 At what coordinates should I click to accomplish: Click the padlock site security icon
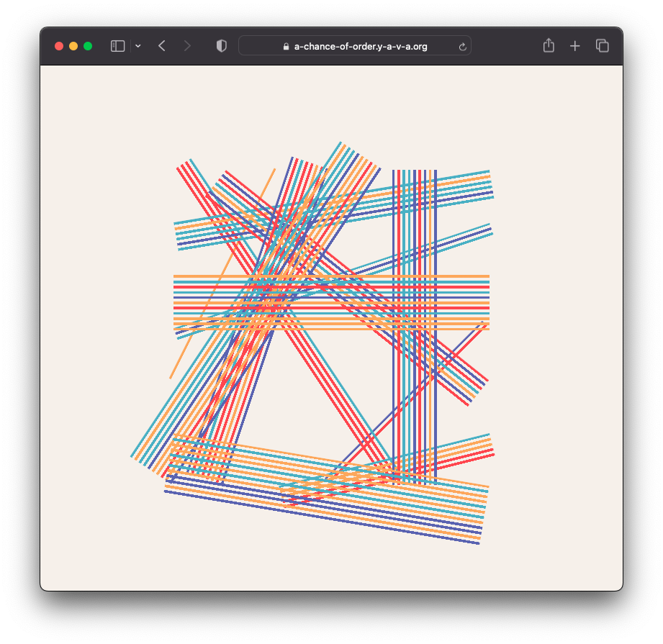tap(287, 47)
